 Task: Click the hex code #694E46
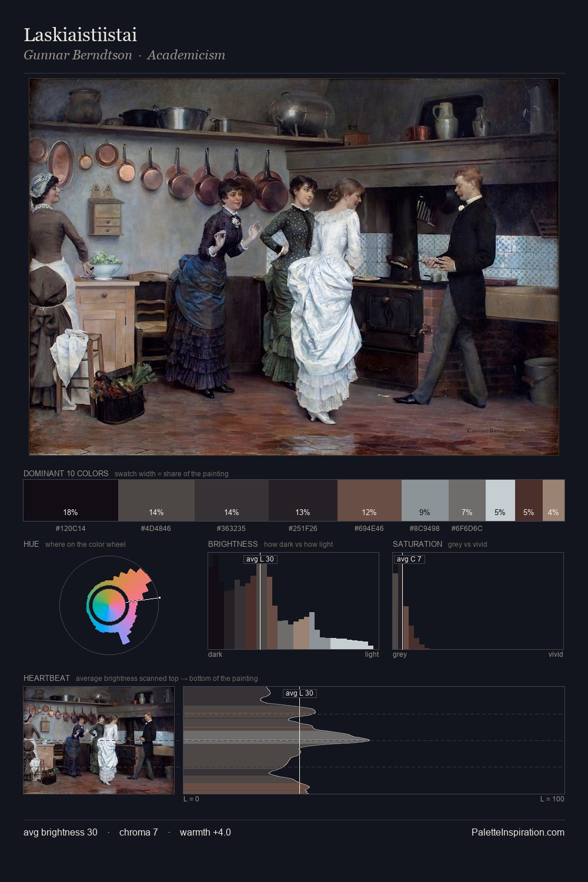click(x=369, y=529)
